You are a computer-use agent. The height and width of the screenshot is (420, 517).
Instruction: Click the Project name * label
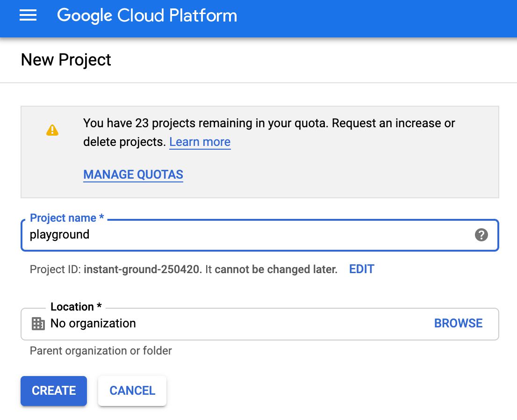click(x=67, y=218)
